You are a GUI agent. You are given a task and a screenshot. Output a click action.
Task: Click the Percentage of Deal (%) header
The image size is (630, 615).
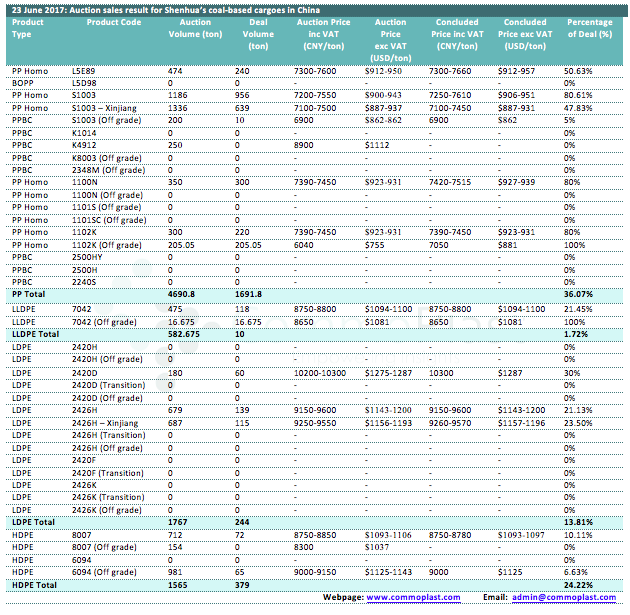[588, 28]
